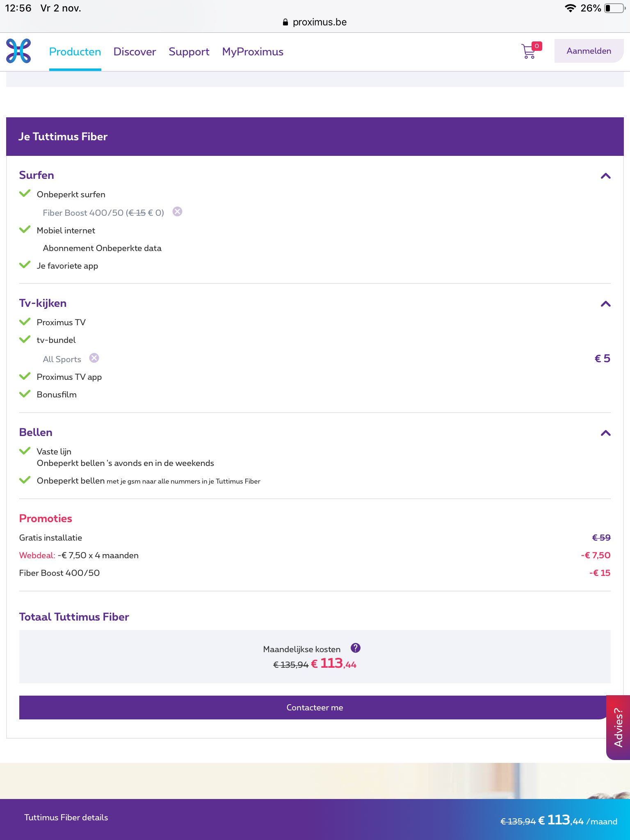The width and height of the screenshot is (630, 840).
Task: Tap the lock icon beside proximus.be
Action: (x=285, y=22)
